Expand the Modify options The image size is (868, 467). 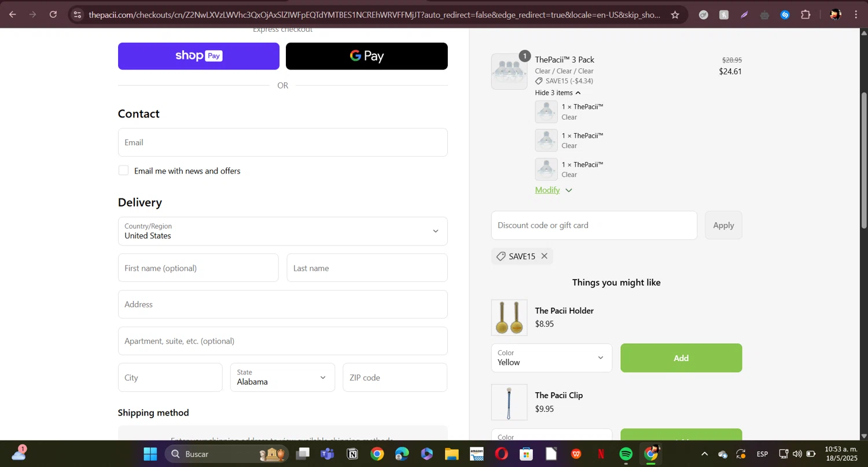click(553, 190)
